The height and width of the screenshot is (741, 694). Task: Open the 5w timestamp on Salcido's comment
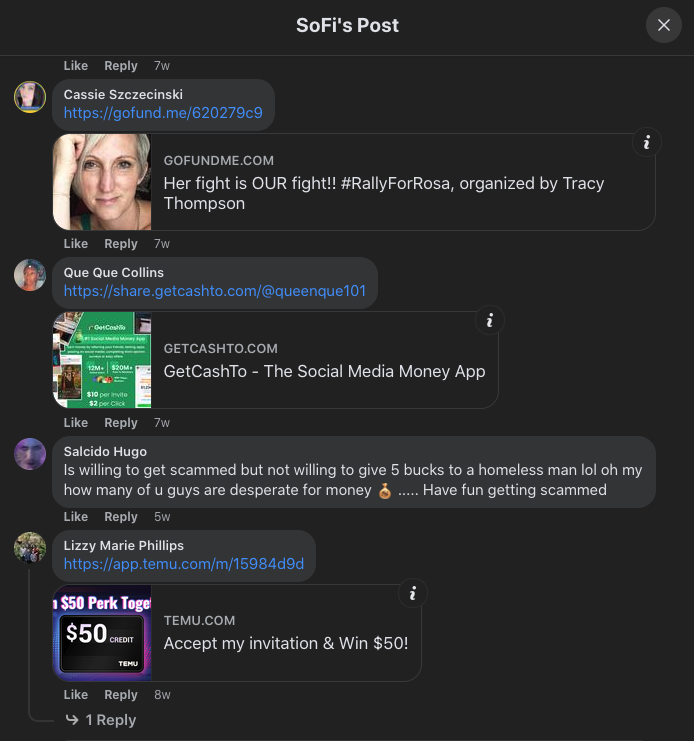pyautogui.click(x=162, y=517)
